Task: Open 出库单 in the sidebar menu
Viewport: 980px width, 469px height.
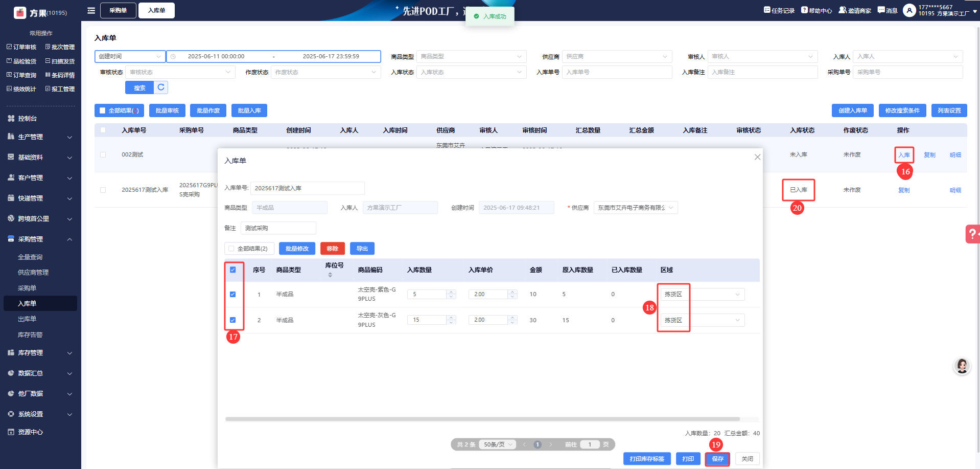Action: [x=27, y=319]
